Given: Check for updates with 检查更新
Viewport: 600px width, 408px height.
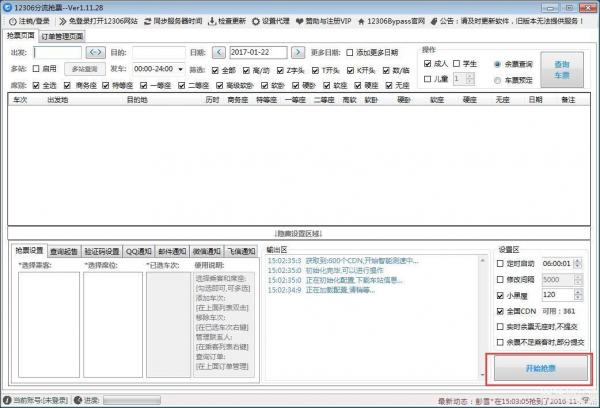Looking at the screenshot, I should click(x=227, y=21).
